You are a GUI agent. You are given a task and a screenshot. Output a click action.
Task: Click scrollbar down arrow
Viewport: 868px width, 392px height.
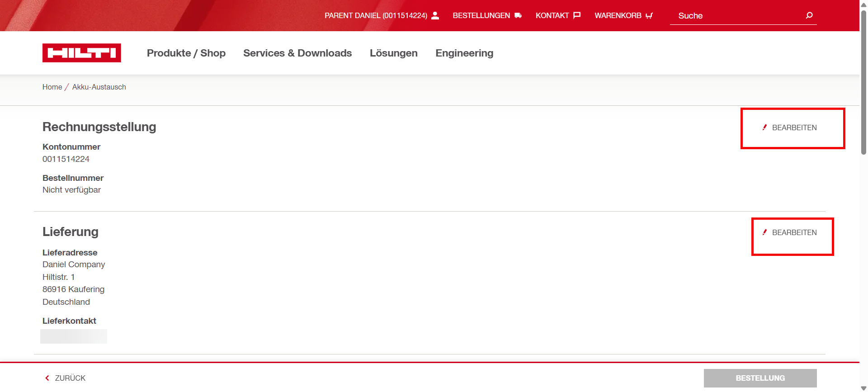863,388
